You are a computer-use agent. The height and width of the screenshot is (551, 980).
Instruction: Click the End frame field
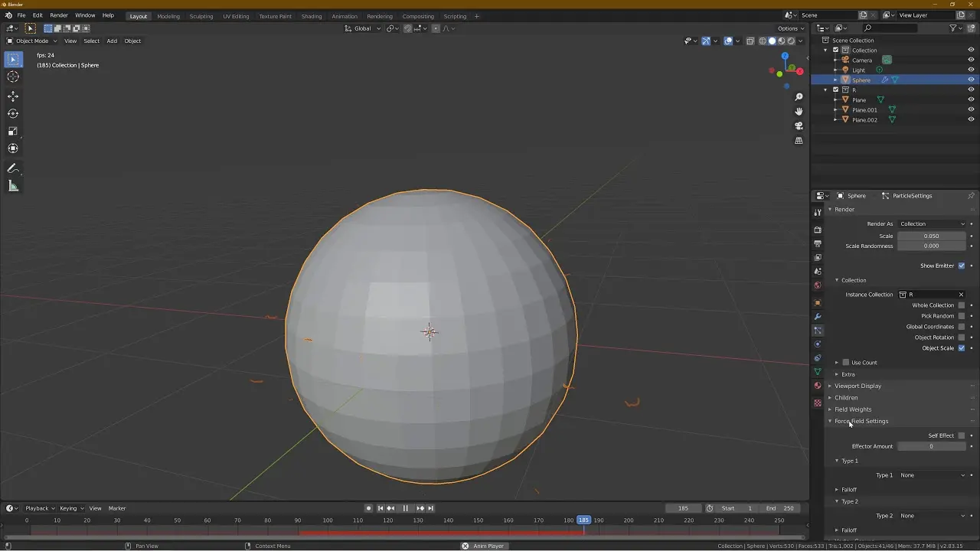(780, 508)
